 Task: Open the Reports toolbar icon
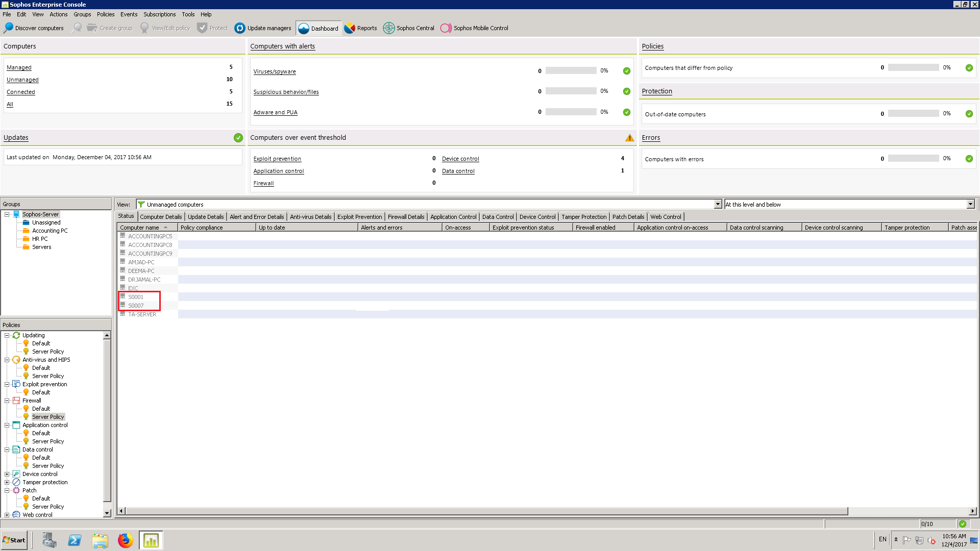point(350,28)
